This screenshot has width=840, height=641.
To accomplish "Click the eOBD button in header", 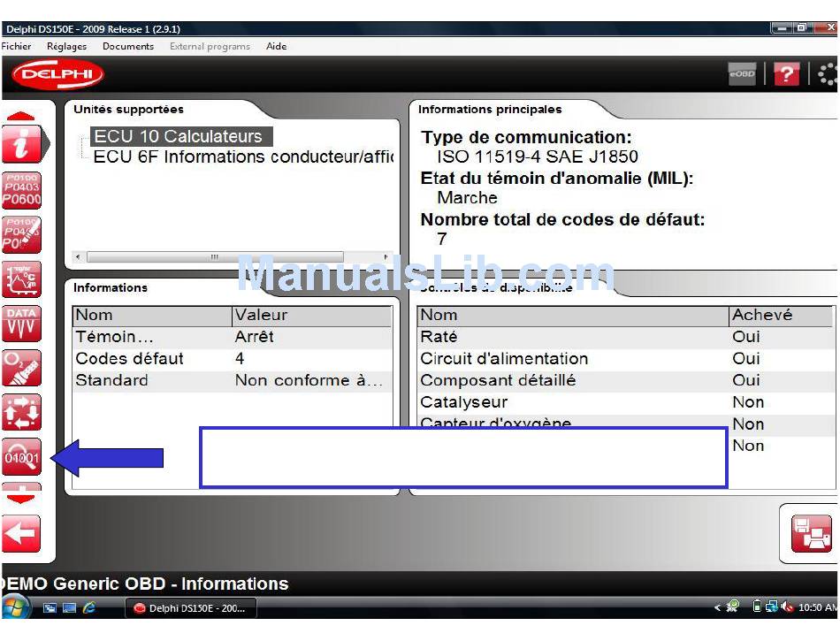I will click(x=742, y=75).
